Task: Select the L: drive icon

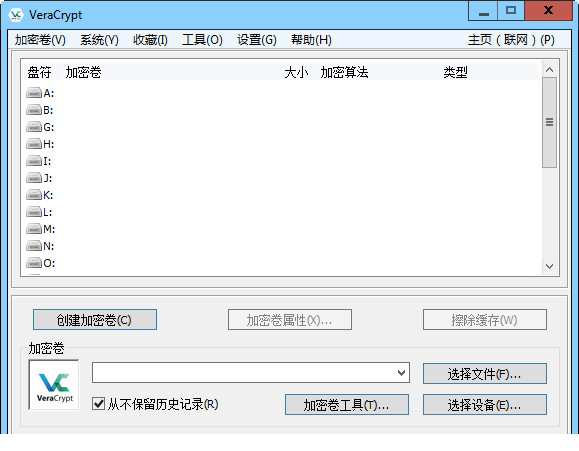Action: [x=34, y=212]
